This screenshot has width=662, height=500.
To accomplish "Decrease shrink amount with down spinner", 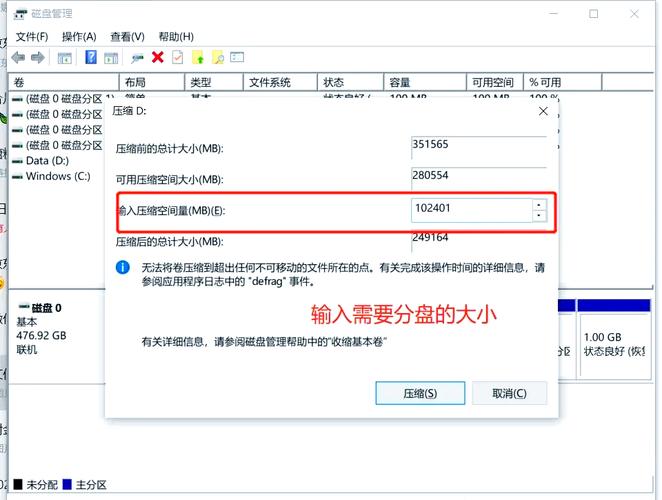I will tap(539, 216).
